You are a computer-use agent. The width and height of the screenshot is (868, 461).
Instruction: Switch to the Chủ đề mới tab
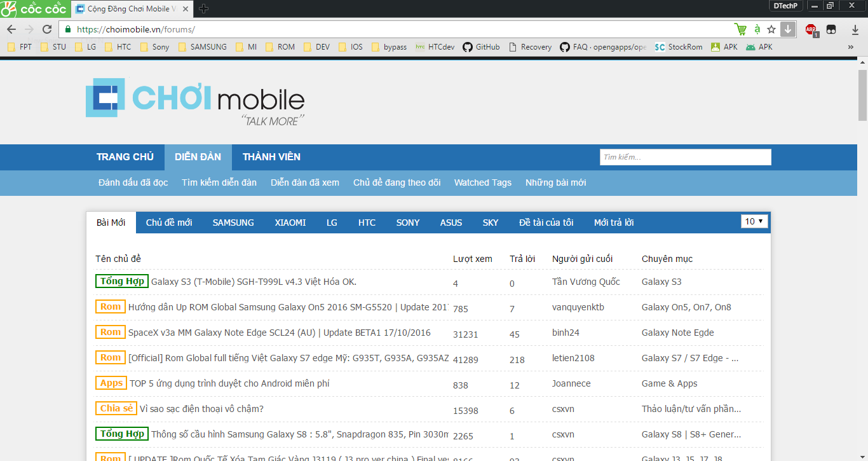coord(169,223)
